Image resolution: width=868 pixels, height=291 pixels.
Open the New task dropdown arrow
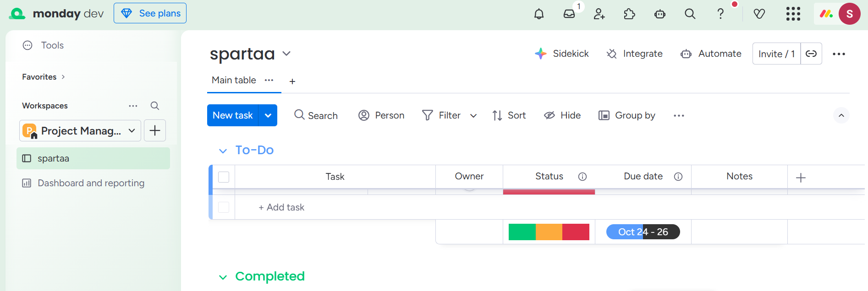[268, 115]
